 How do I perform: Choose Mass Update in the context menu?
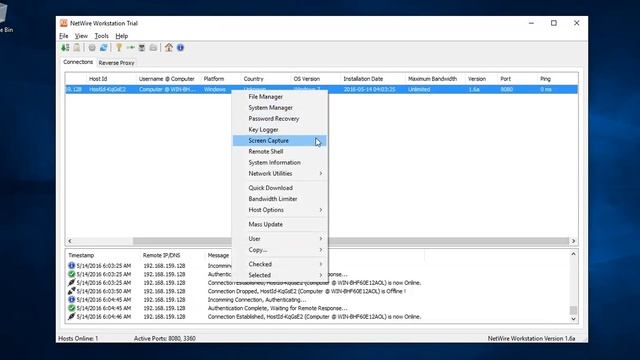click(x=280, y=224)
